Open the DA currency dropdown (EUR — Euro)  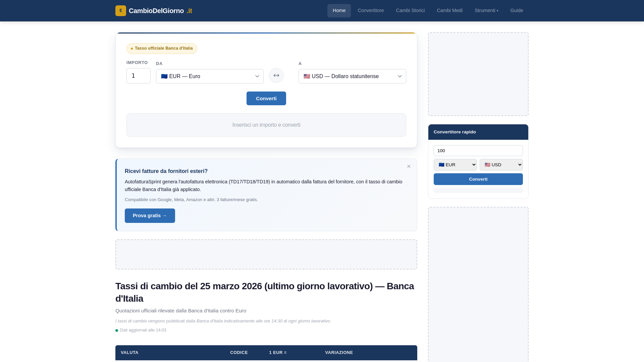click(x=210, y=76)
